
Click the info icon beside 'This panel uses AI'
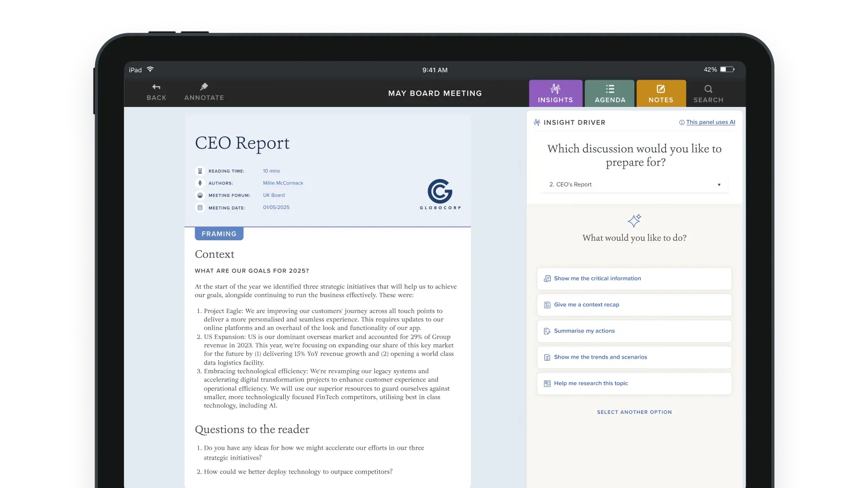[681, 122]
